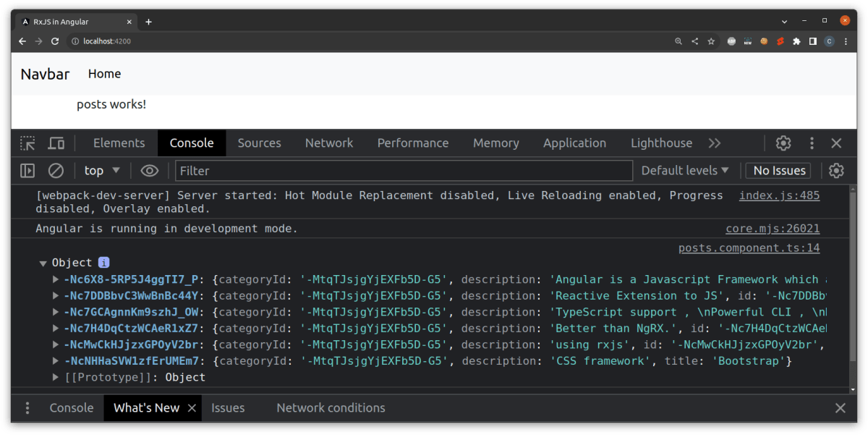
Task: Open console settings gear next to No Issues
Action: 837,171
